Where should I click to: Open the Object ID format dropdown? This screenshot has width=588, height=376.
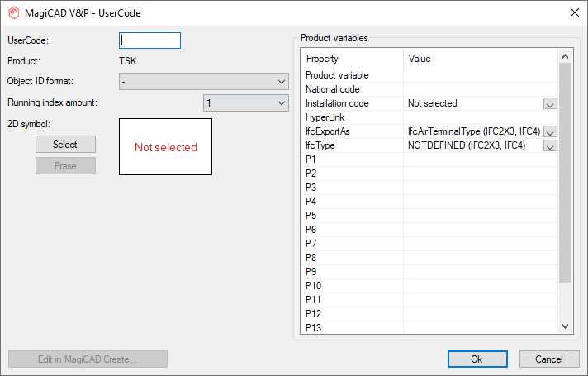pos(202,81)
